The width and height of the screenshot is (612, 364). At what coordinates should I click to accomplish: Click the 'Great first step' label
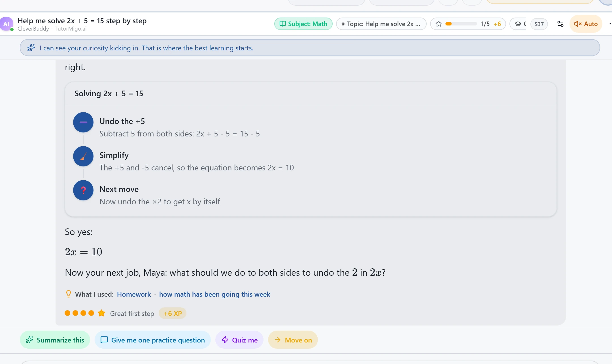click(132, 314)
